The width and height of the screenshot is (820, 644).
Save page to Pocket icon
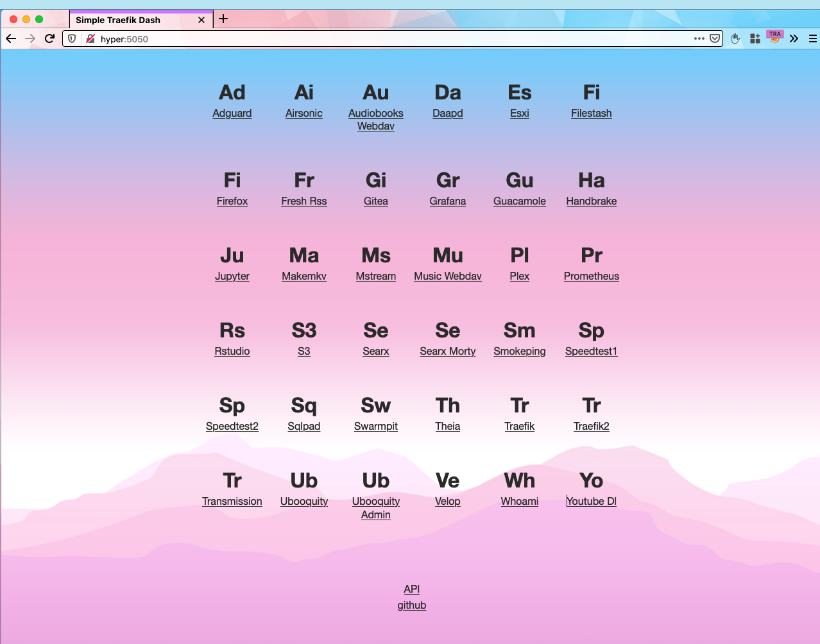coord(715,38)
